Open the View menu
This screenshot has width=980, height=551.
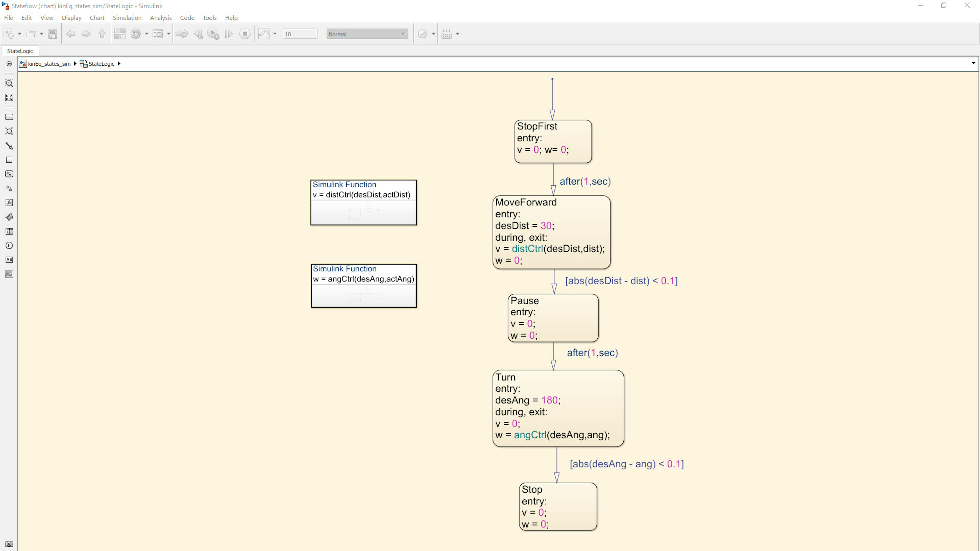47,17
